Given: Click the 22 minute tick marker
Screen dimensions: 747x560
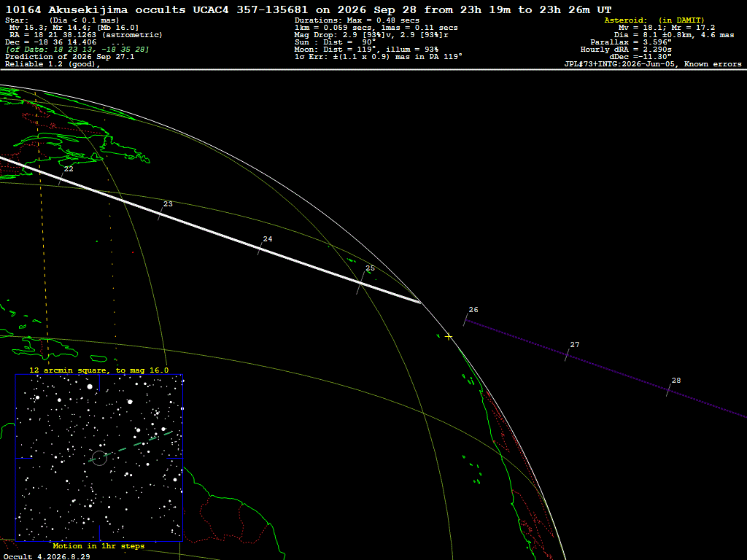Looking at the screenshot, I should click(x=61, y=178).
